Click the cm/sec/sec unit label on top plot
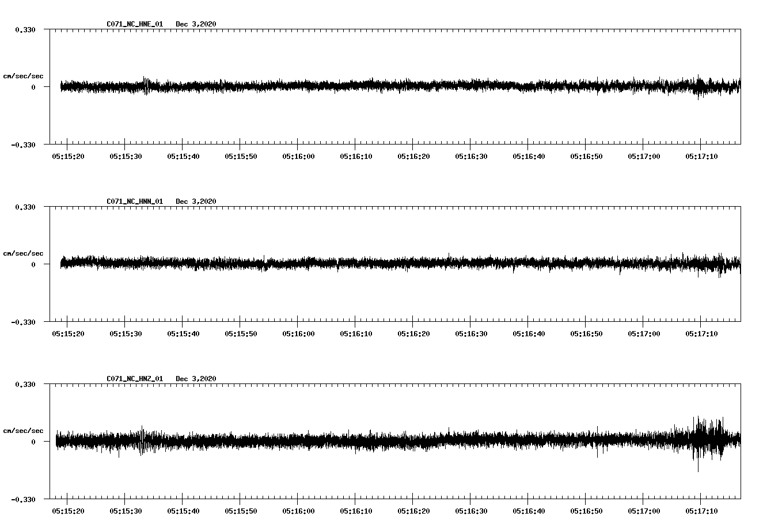 point(24,74)
